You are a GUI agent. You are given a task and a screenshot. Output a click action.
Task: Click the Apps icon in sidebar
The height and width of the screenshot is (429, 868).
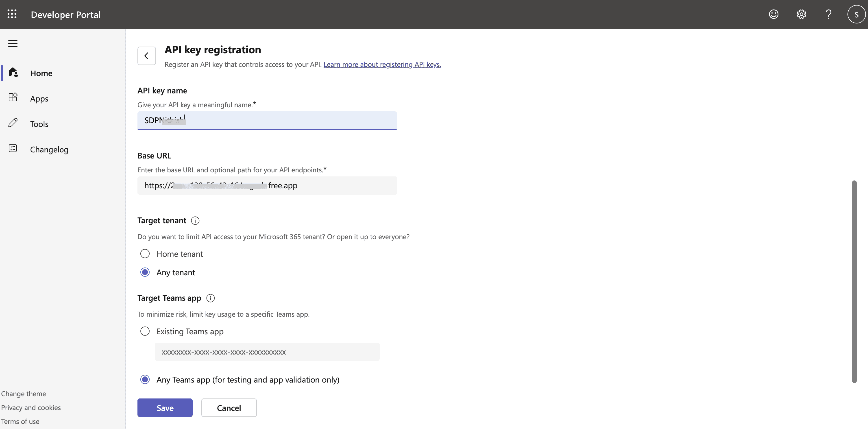[13, 97]
